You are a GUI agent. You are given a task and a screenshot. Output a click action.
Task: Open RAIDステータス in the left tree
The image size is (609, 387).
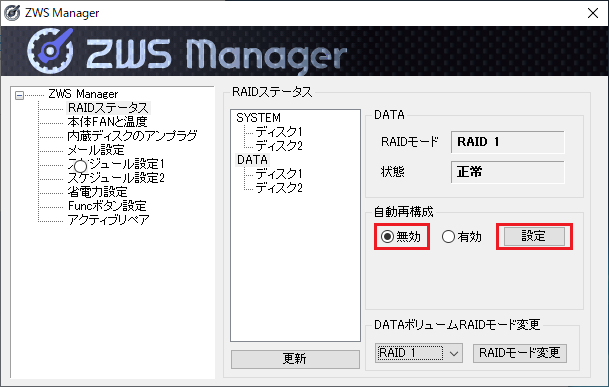[x=108, y=108]
